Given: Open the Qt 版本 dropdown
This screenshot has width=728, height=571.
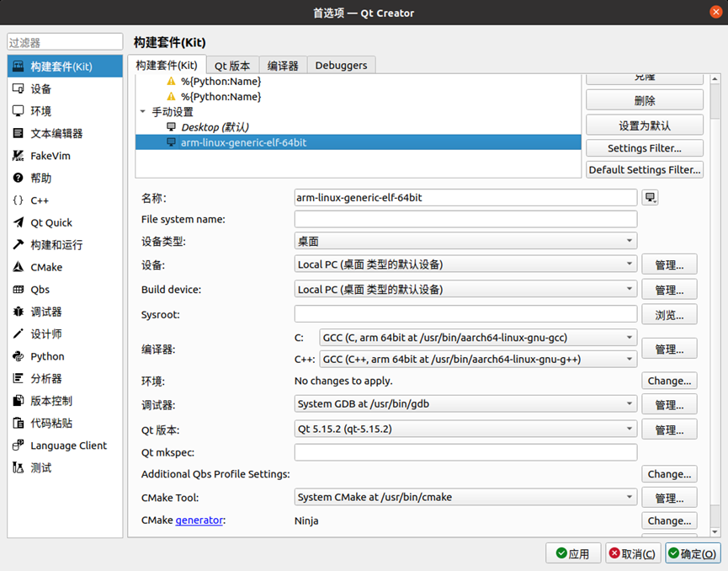Looking at the screenshot, I should [465, 430].
